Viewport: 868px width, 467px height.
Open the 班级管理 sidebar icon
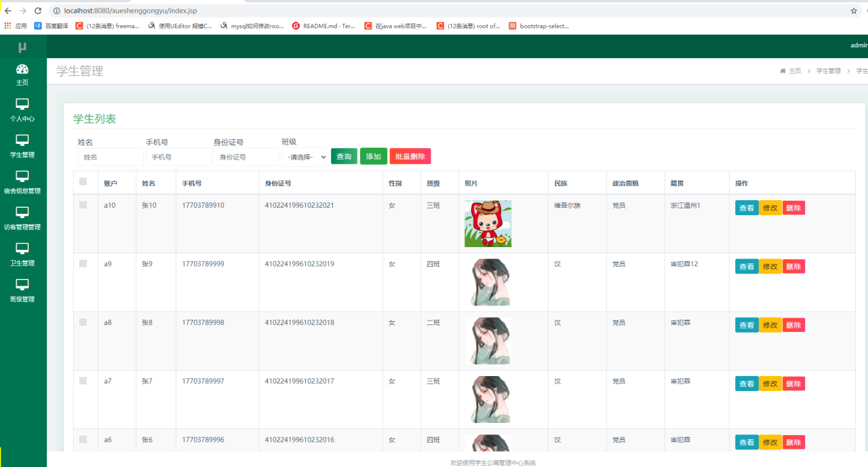tap(22, 291)
